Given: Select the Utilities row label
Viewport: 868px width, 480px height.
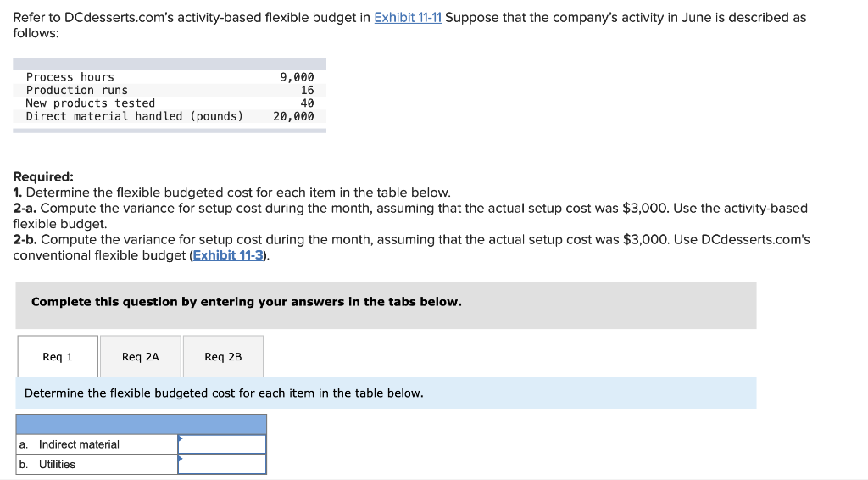Looking at the screenshot, I should [58, 465].
